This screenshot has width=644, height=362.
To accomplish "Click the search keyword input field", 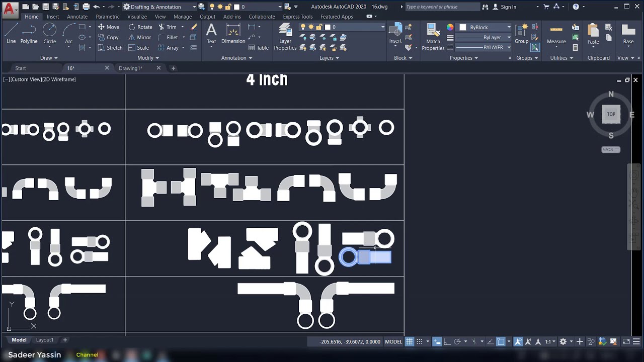I will click(442, 7).
